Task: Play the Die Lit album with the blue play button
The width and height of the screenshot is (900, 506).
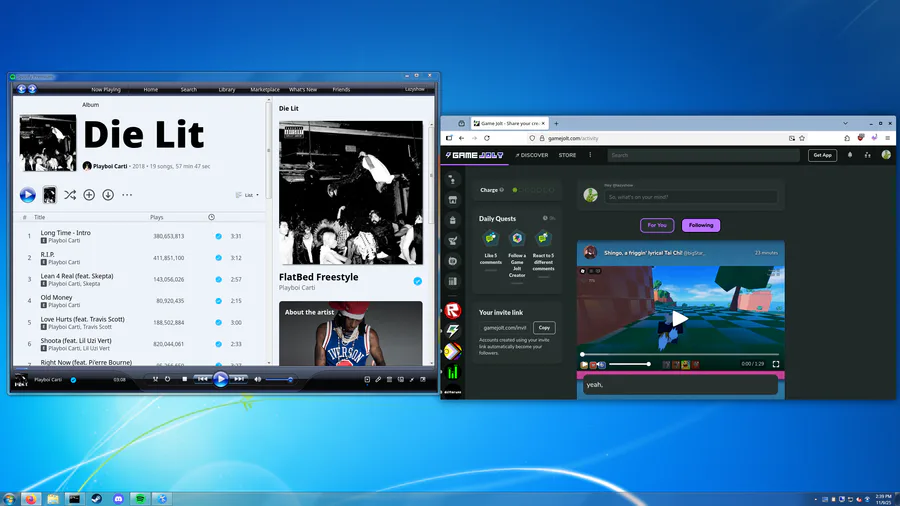Action: pos(28,195)
